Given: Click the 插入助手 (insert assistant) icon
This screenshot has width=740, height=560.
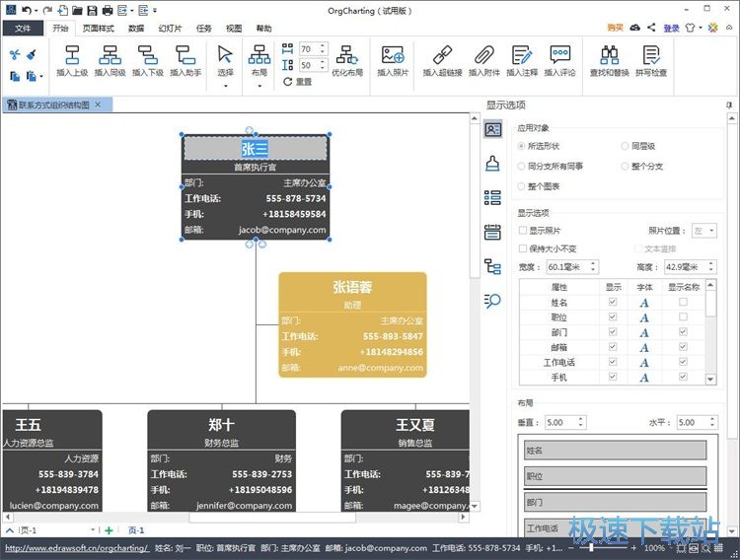Looking at the screenshot, I should pyautogui.click(x=185, y=55).
